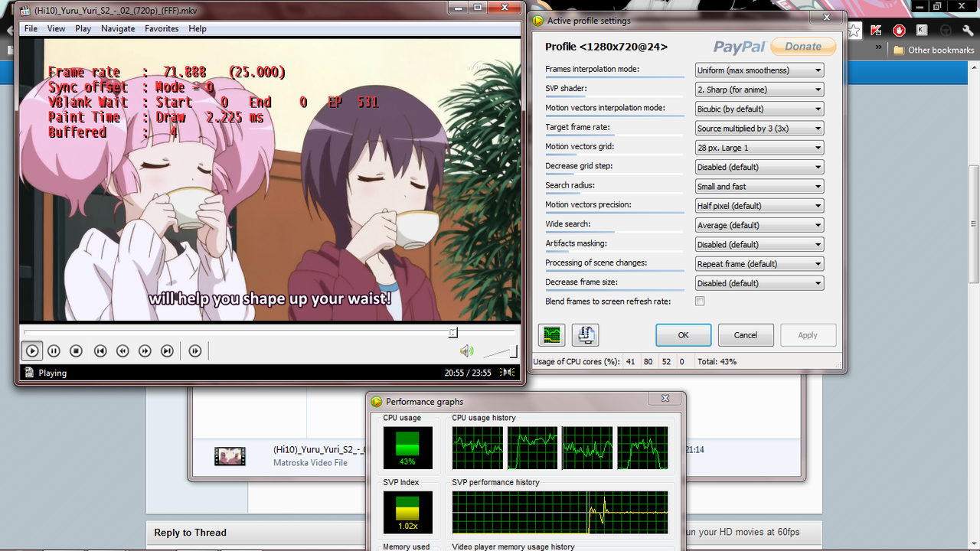Bookmark the page with the browser star icon
Image resolution: width=980 pixels, height=551 pixels.
pyautogui.click(x=854, y=31)
